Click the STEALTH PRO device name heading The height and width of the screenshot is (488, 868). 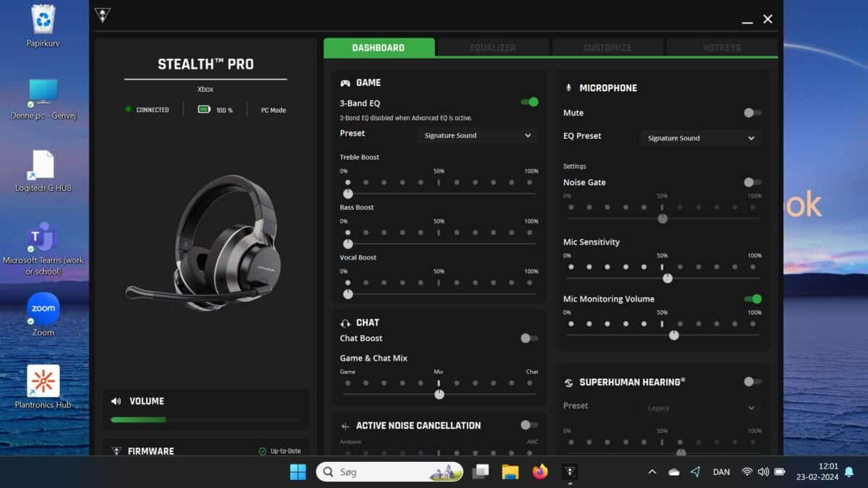tap(205, 64)
